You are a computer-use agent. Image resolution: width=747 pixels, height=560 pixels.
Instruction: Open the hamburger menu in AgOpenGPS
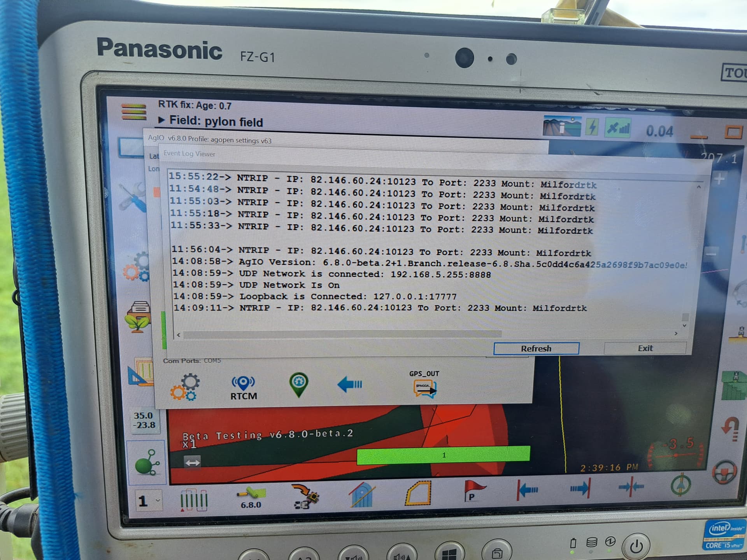(x=134, y=112)
